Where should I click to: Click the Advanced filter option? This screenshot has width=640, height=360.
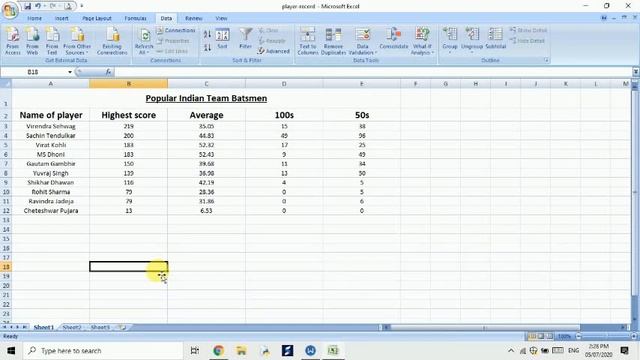274,51
